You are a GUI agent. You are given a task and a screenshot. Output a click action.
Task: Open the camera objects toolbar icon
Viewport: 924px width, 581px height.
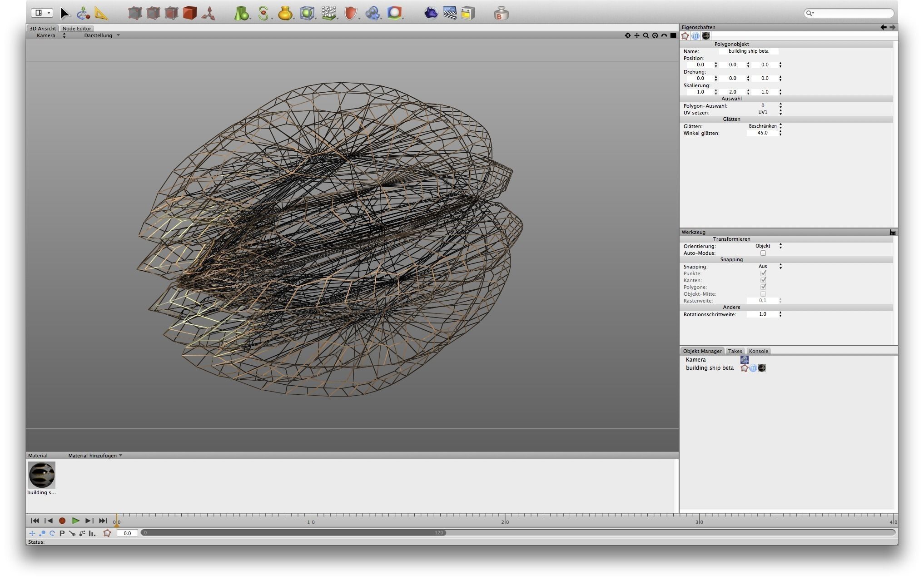[373, 13]
